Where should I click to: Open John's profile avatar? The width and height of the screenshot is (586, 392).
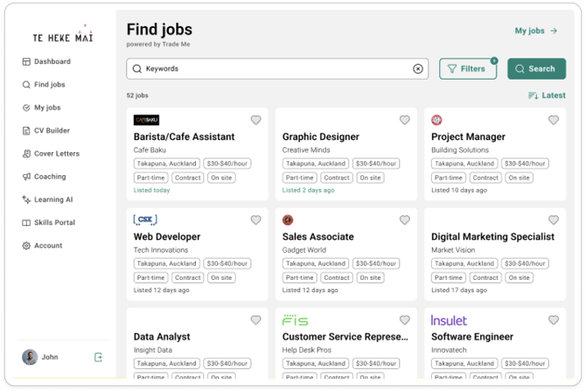pos(30,357)
